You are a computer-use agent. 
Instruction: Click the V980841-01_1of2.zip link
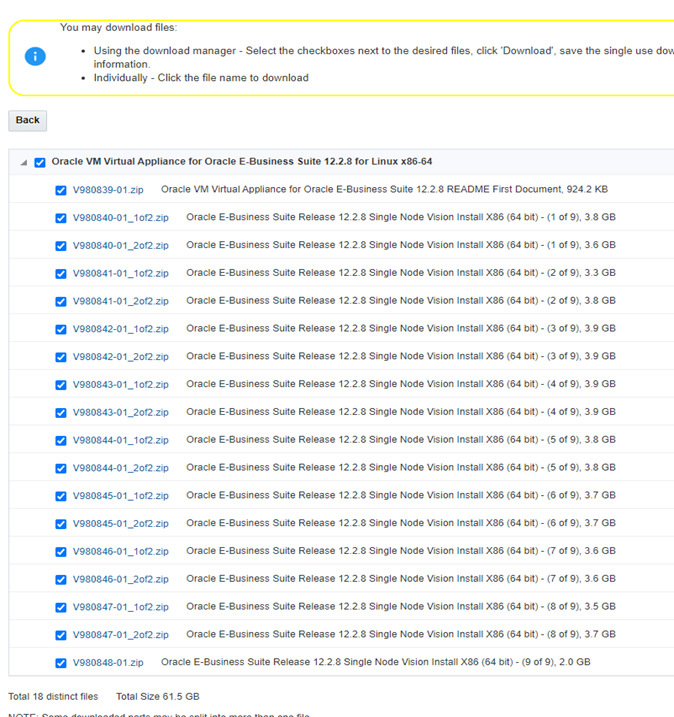coord(120,273)
